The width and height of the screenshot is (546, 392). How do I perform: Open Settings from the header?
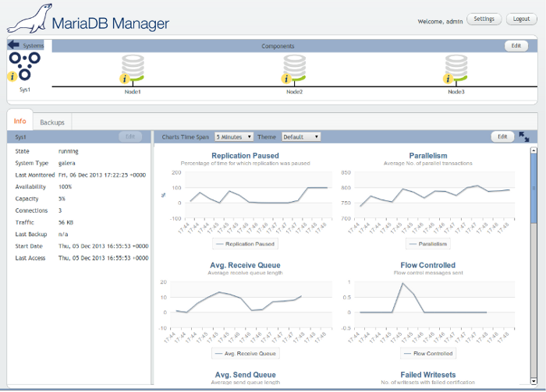[x=484, y=19]
